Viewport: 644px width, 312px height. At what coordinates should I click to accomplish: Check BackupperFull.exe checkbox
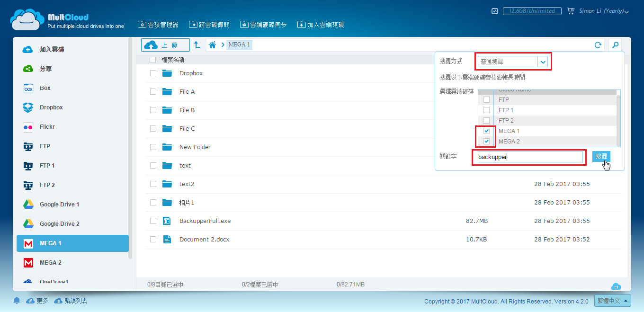(153, 221)
